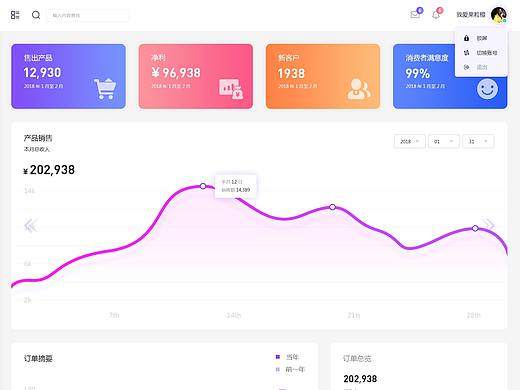Click the 订单总览 panel title

pos(357,358)
